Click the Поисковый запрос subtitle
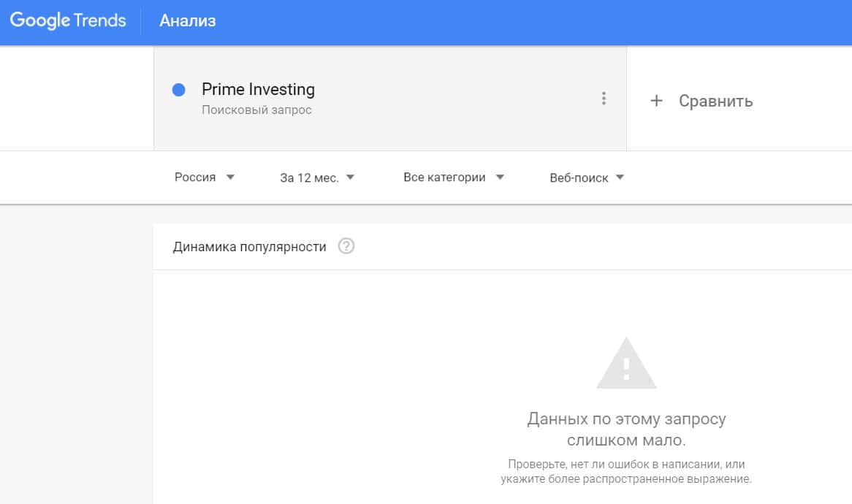852x504 pixels. [256, 110]
